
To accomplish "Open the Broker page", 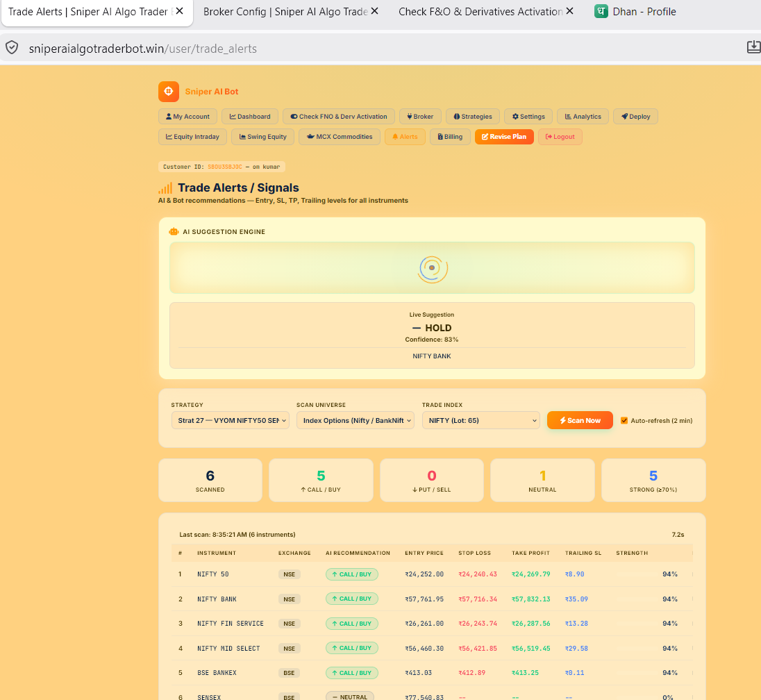I will 420,117.
